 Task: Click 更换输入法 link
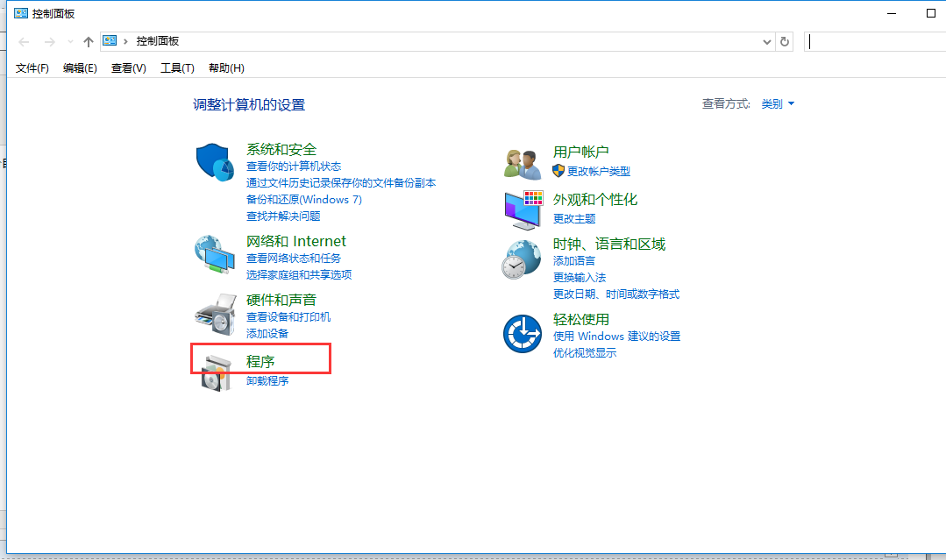(580, 277)
